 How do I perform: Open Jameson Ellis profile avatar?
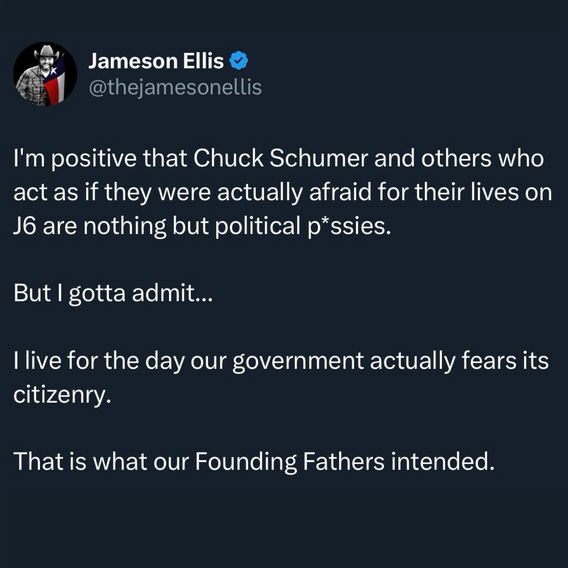[45, 74]
